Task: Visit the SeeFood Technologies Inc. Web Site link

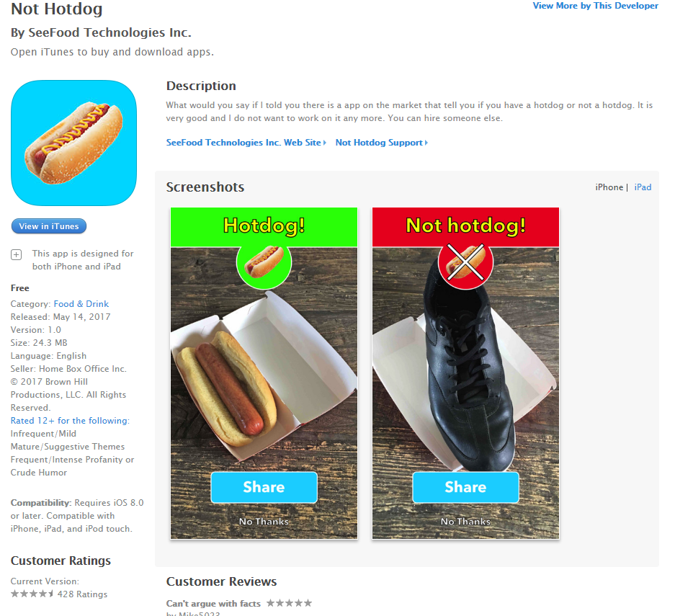Action: 243,143
